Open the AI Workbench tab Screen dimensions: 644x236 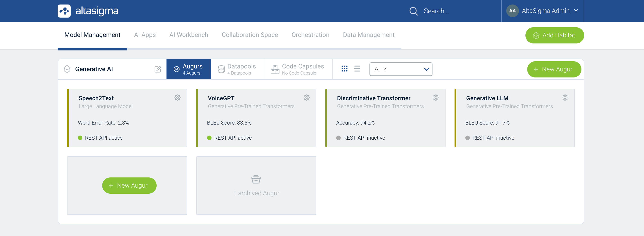pos(189,35)
